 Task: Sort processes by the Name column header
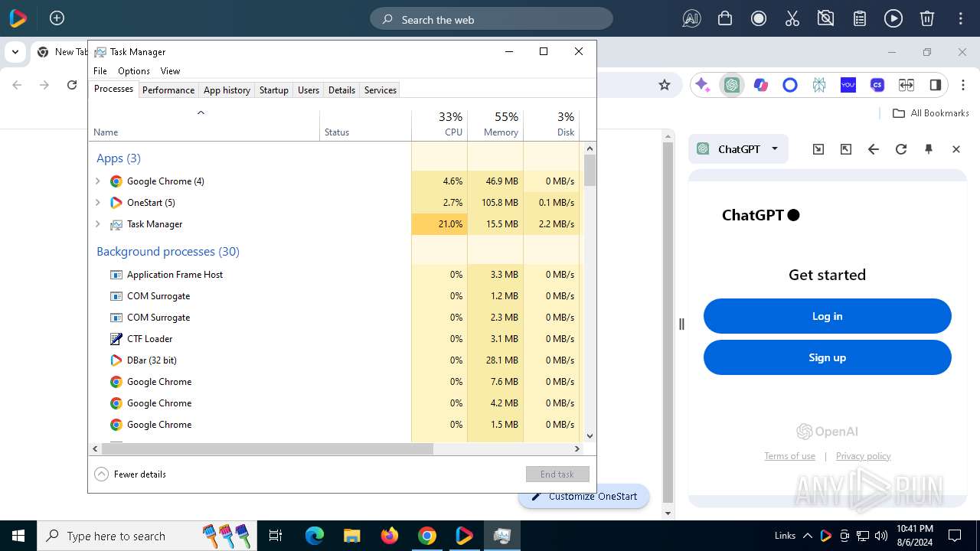(204, 125)
